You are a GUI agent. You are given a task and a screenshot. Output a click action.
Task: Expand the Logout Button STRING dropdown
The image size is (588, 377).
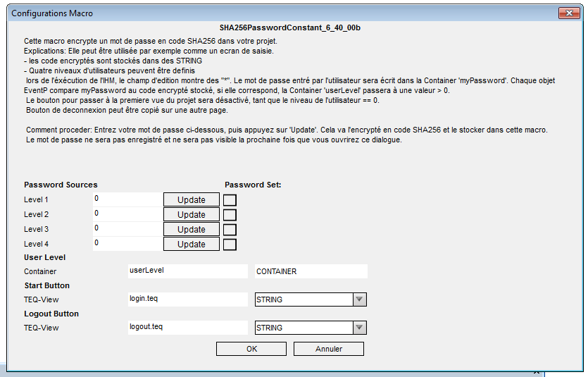(x=359, y=328)
